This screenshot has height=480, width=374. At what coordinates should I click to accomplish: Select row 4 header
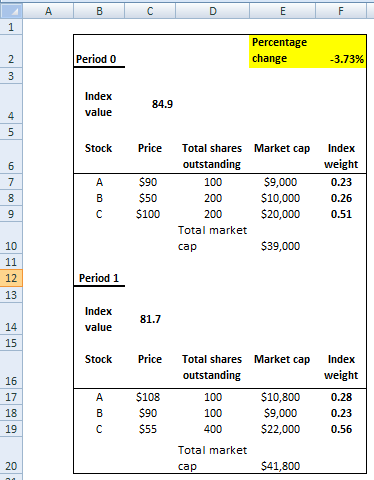(11, 104)
